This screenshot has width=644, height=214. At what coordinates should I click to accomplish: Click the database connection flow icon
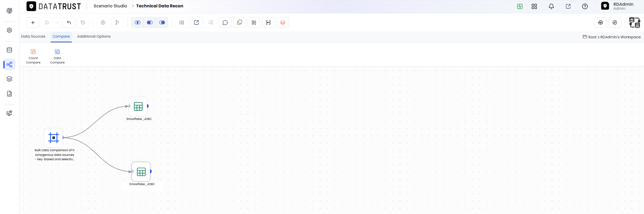pos(635,23)
